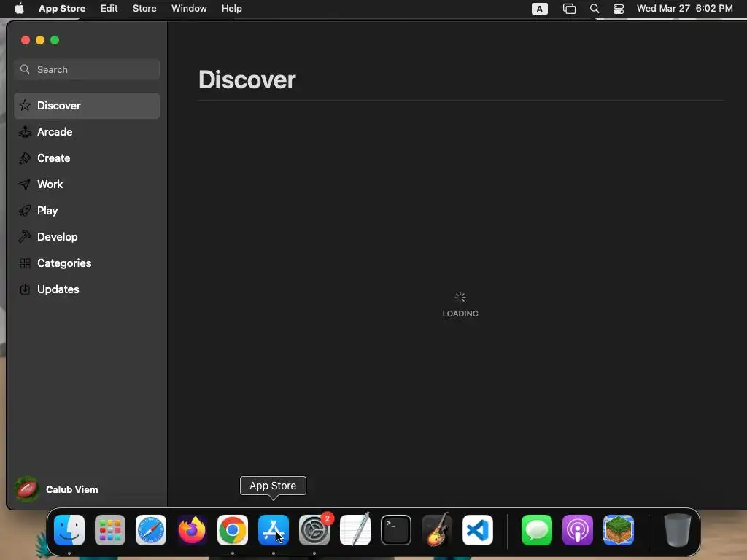Click the date and time in menu bar
This screenshot has width=747, height=560.
click(x=684, y=9)
